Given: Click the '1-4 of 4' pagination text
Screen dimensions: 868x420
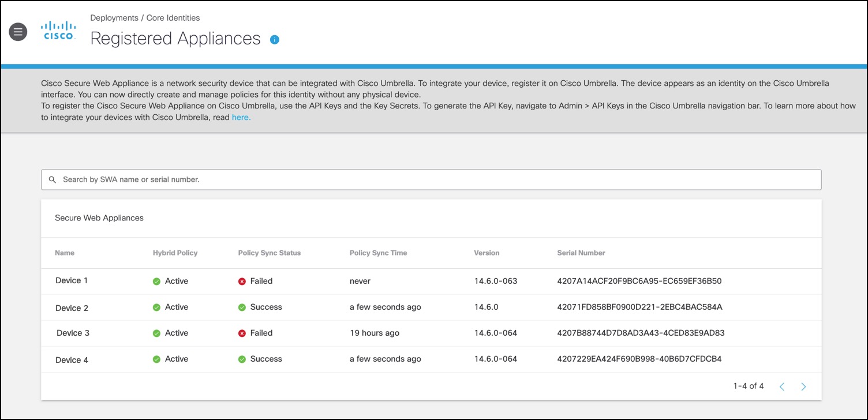Looking at the screenshot, I should [x=749, y=386].
